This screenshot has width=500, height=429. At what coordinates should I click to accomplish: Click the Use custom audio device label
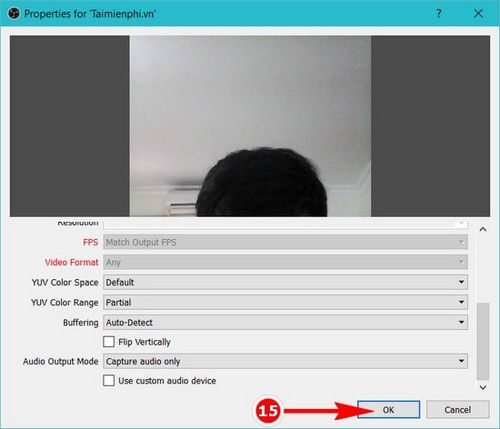[167, 381]
